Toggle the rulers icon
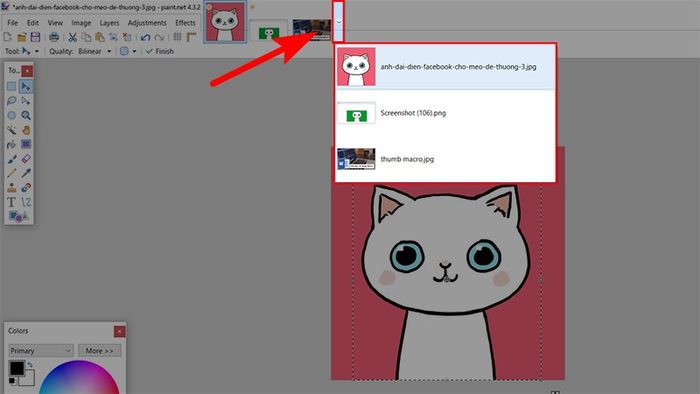The height and width of the screenshot is (394, 700). click(x=192, y=37)
